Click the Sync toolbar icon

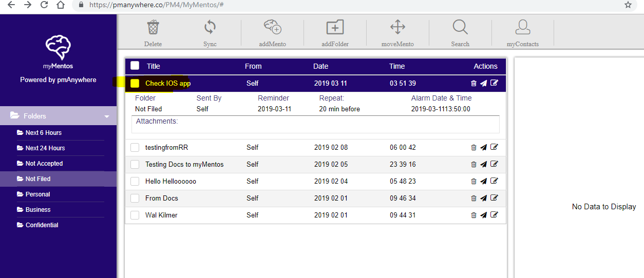pyautogui.click(x=210, y=28)
